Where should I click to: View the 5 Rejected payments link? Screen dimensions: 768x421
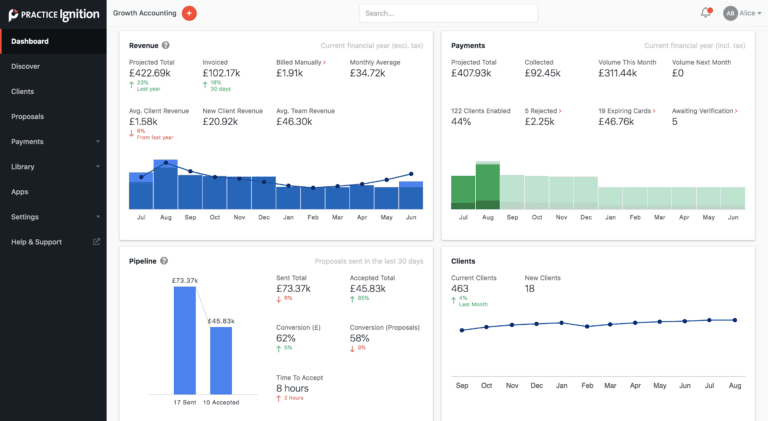[545, 110]
